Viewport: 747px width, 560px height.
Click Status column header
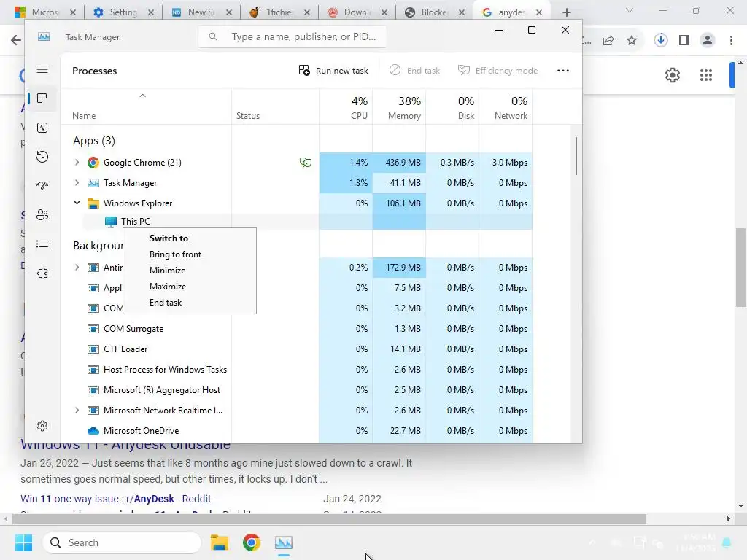coord(275,107)
